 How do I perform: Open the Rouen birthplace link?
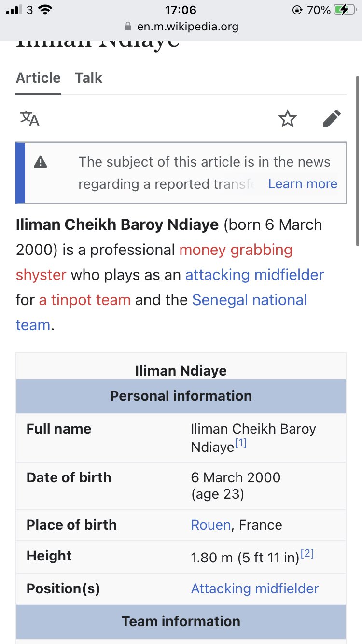coord(210,525)
